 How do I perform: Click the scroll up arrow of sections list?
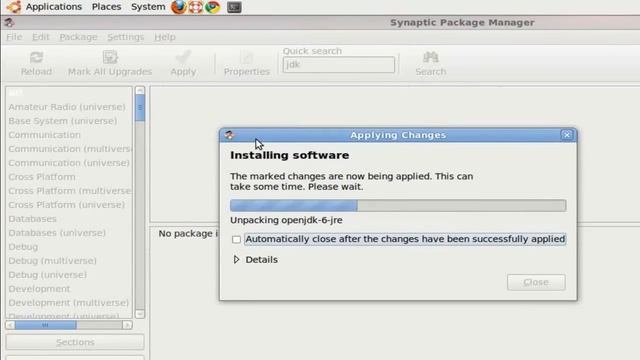[x=140, y=90]
